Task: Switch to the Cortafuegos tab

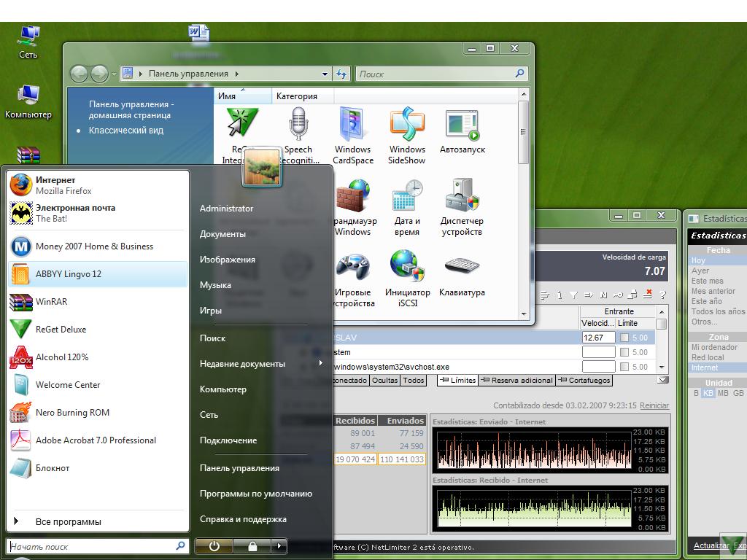Action: pos(584,380)
